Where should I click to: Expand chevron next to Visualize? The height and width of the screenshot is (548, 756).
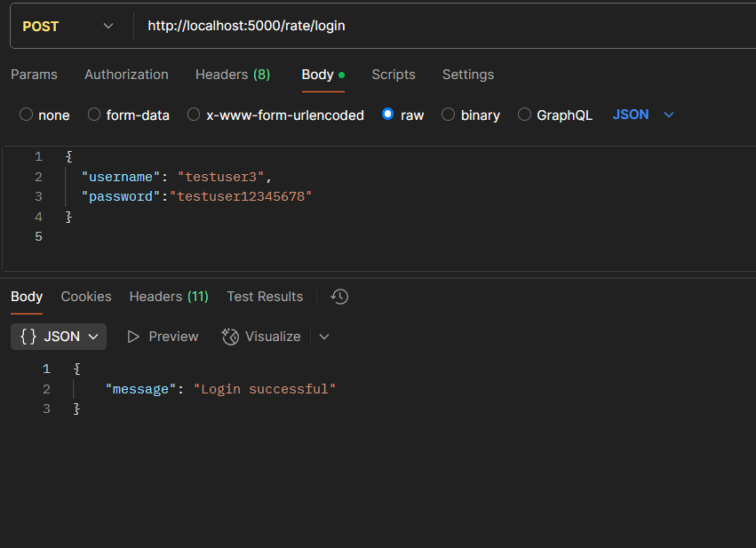pyautogui.click(x=324, y=337)
